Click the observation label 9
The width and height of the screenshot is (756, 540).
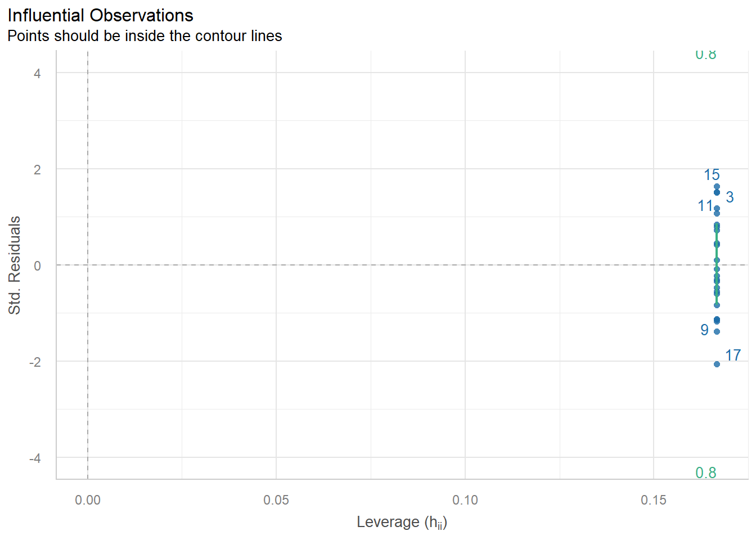click(x=704, y=330)
